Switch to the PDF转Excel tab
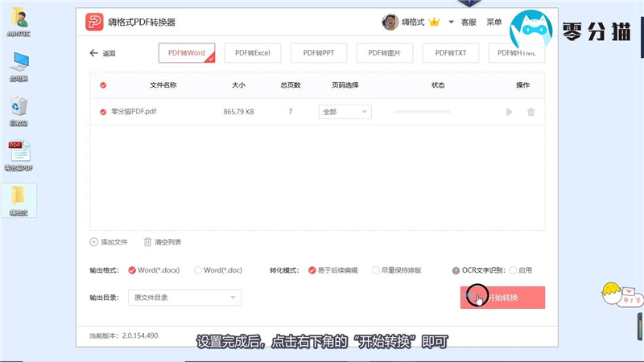The height and width of the screenshot is (362, 644). [253, 53]
